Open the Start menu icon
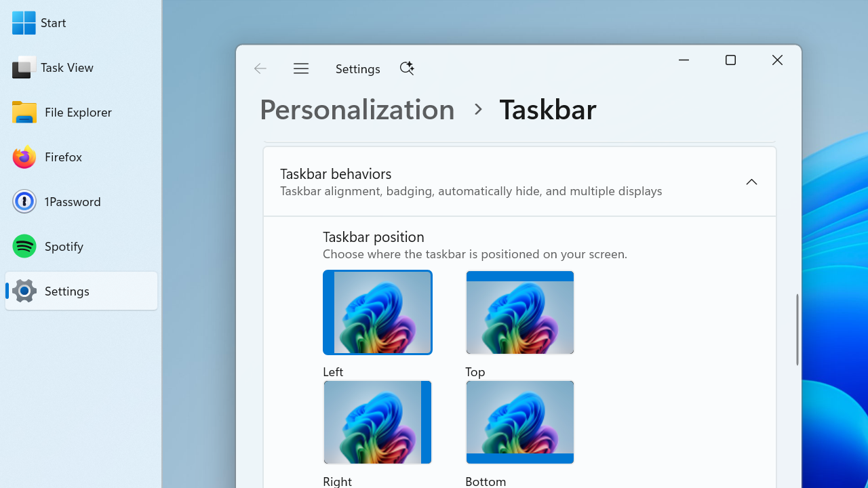The image size is (868, 488). (x=24, y=22)
